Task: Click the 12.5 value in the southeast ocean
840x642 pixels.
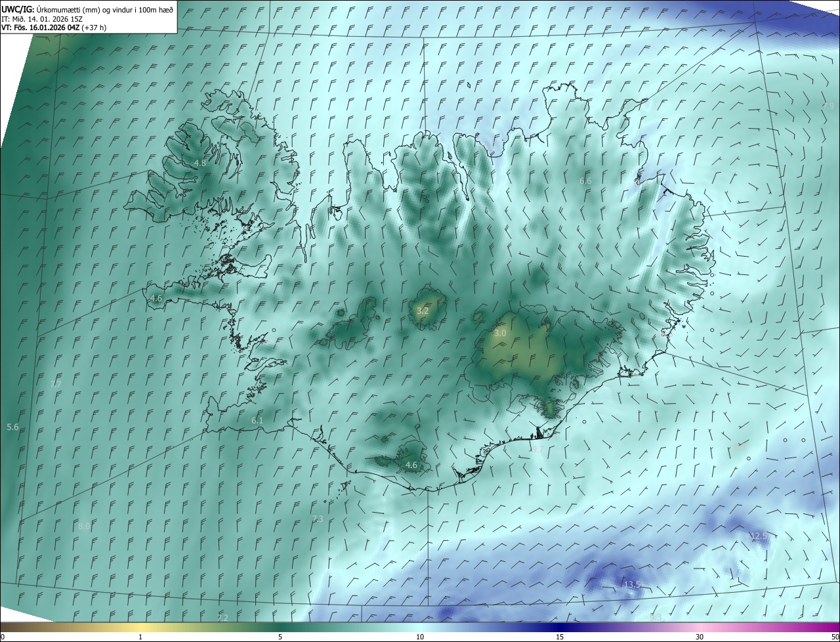Action: point(758,536)
